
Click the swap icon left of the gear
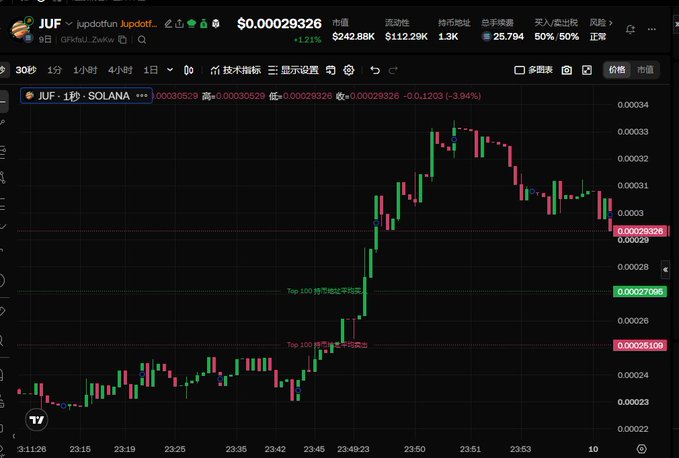(x=331, y=70)
